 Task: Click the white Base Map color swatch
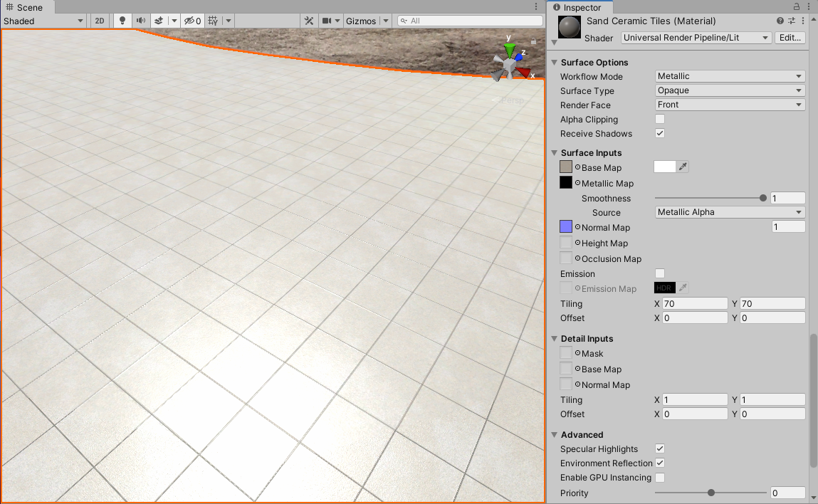[665, 167]
